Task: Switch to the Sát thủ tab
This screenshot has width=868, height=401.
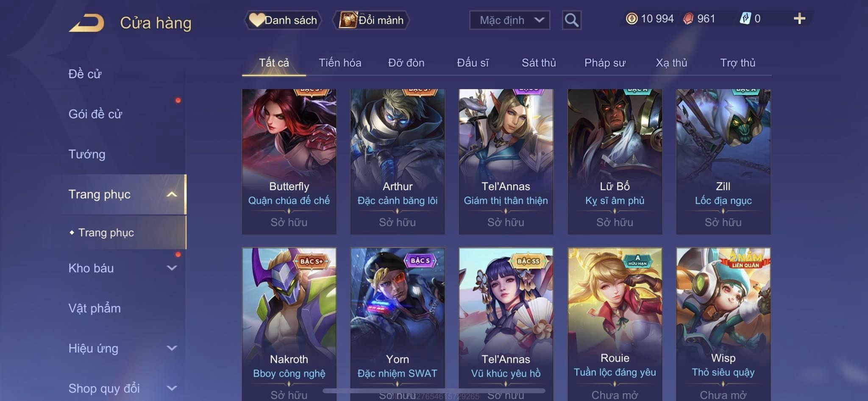Action: 539,63
